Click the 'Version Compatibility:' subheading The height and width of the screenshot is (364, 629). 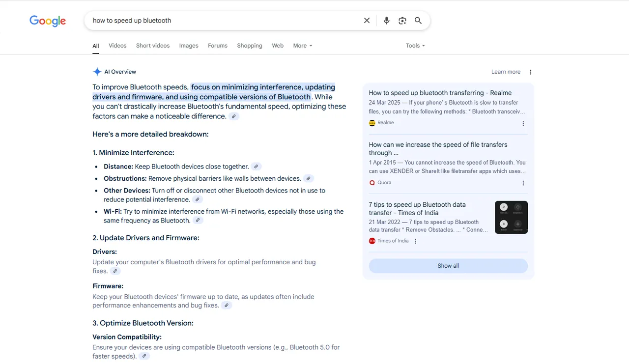click(127, 337)
